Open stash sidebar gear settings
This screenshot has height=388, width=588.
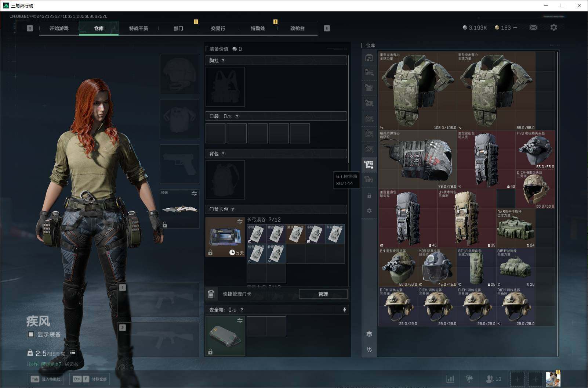click(x=369, y=211)
